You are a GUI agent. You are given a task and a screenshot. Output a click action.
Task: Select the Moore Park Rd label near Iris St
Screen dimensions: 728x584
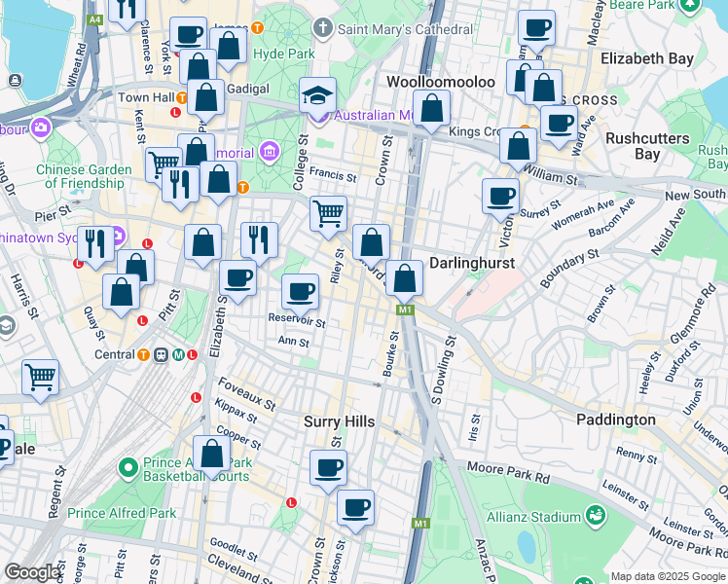(508, 472)
